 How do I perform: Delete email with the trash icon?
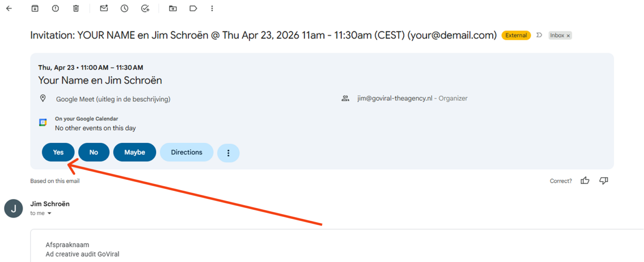click(76, 8)
